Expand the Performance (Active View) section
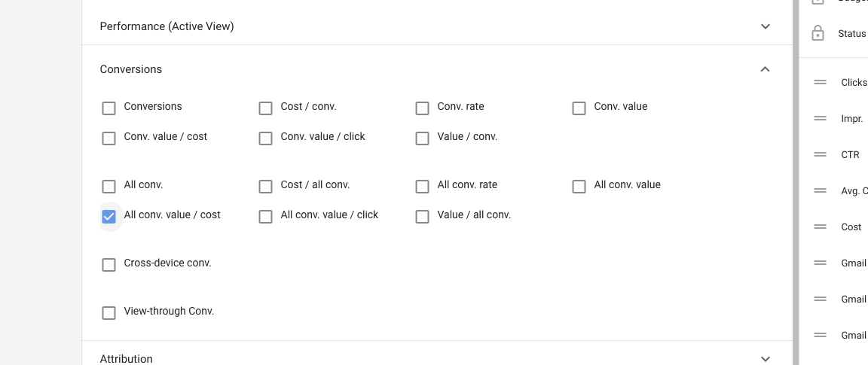868x365 pixels. point(766,26)
